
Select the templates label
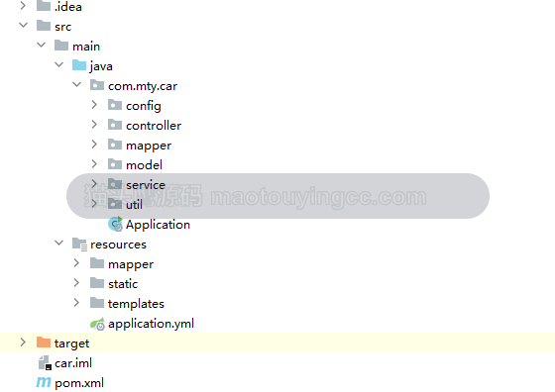tap(136, 304)
